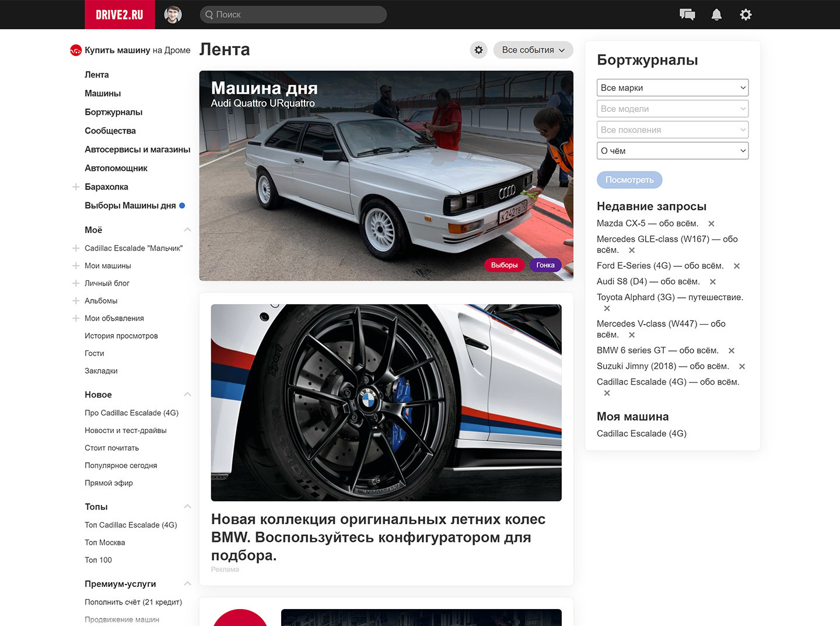This screenshot has height=626, width=840.
Task: Expand the Альбомы plus icon
Action: [76, 301]
